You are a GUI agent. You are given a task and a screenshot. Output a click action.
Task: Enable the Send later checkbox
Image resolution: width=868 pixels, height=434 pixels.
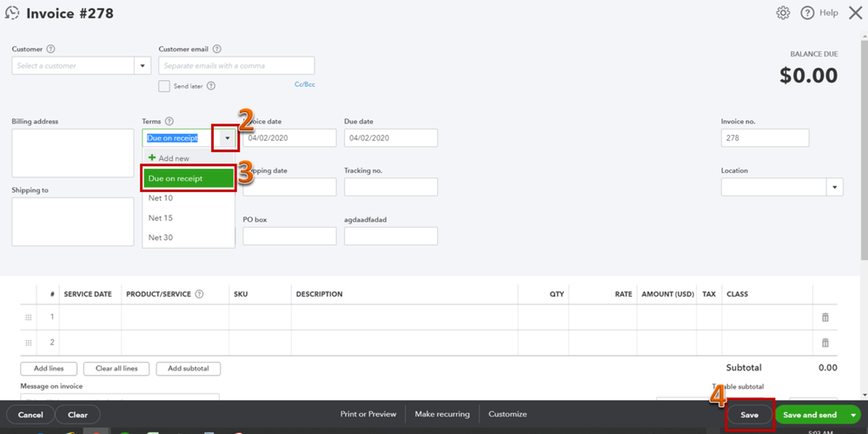(x=164, y=86)
